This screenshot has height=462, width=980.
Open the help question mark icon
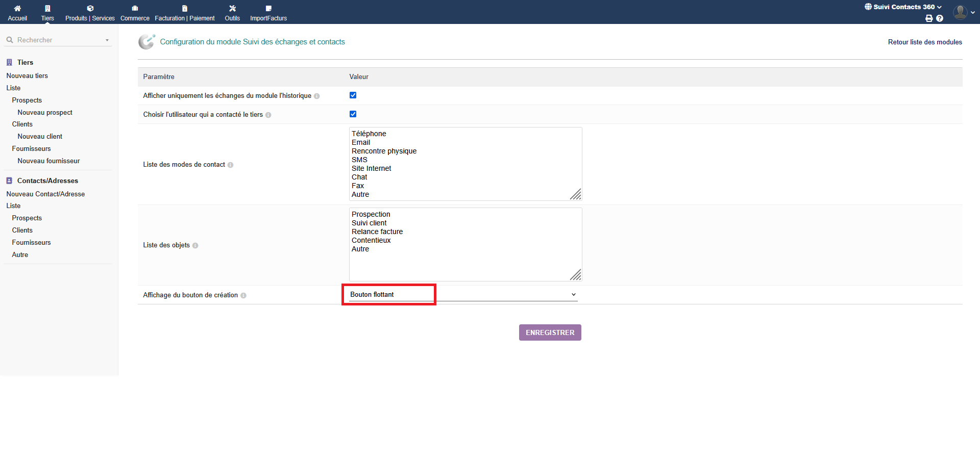(x=940, y=18)
